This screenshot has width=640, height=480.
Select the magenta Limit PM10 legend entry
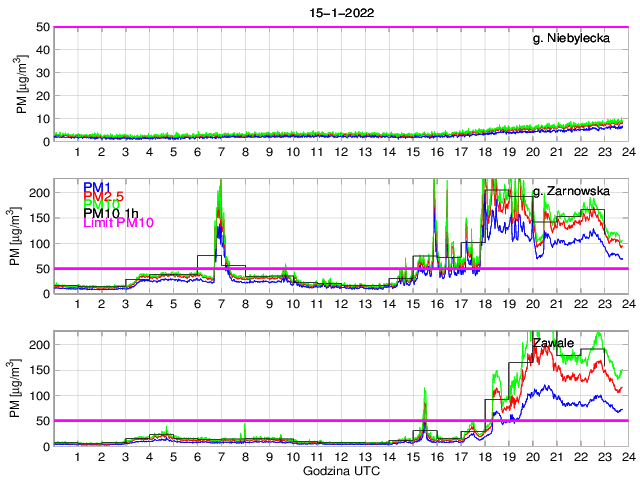coord(118,222)
